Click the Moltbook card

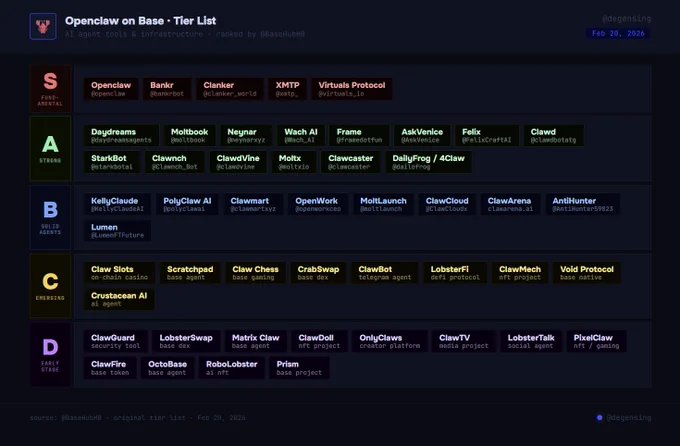coord(190,135)
